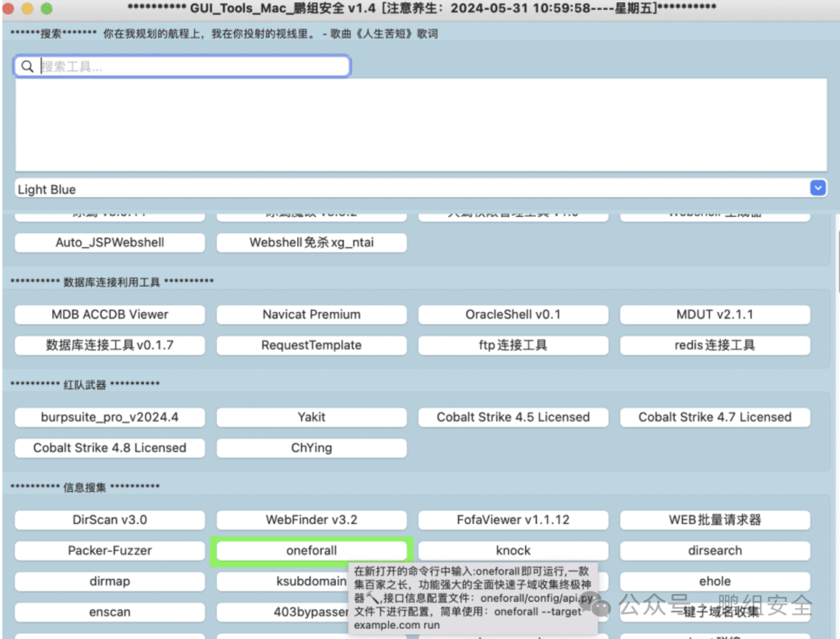Click the 红队武器 section heading

tap(85, 385)
